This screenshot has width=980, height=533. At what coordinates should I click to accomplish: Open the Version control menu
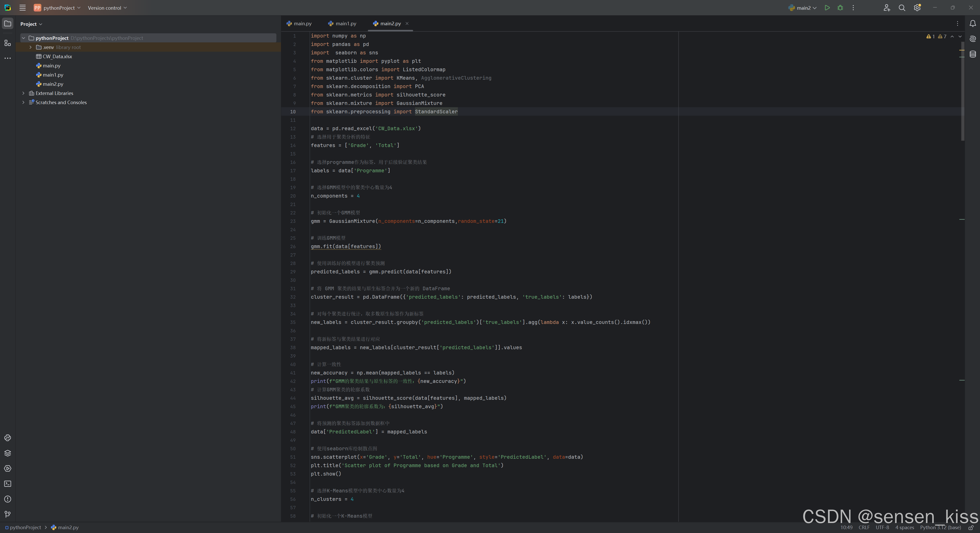point(107,8)
